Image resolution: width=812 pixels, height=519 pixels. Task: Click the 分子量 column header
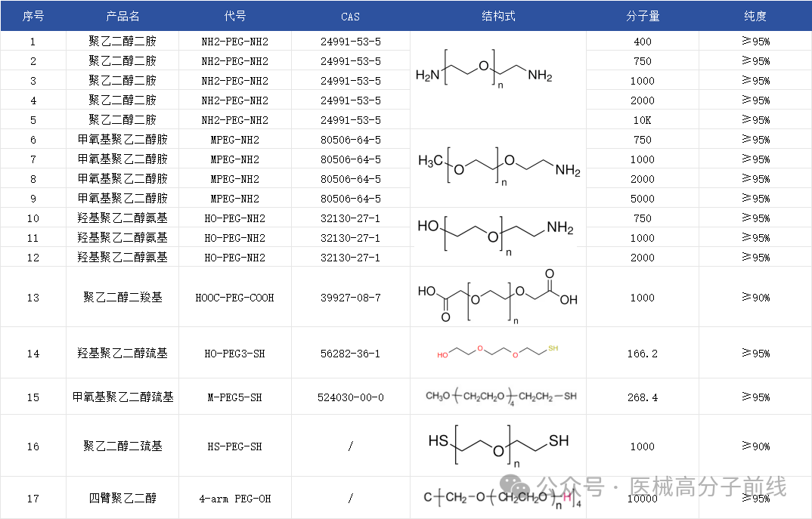click(x=643, y=16)
